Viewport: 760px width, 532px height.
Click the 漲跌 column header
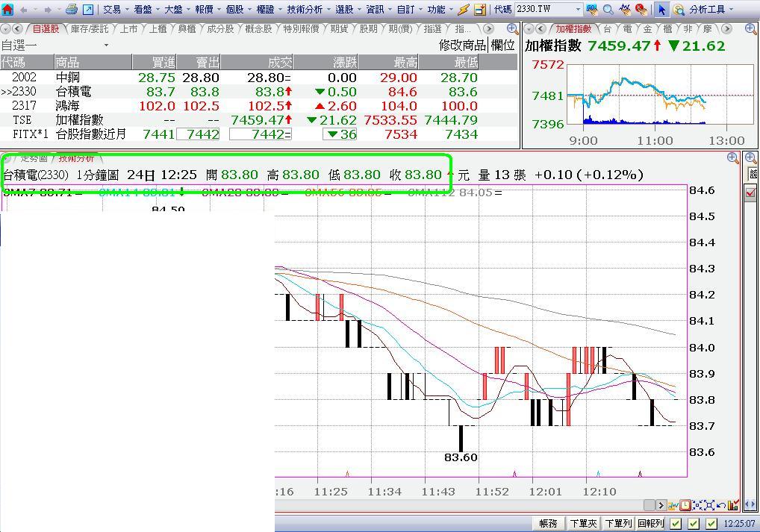326,62
